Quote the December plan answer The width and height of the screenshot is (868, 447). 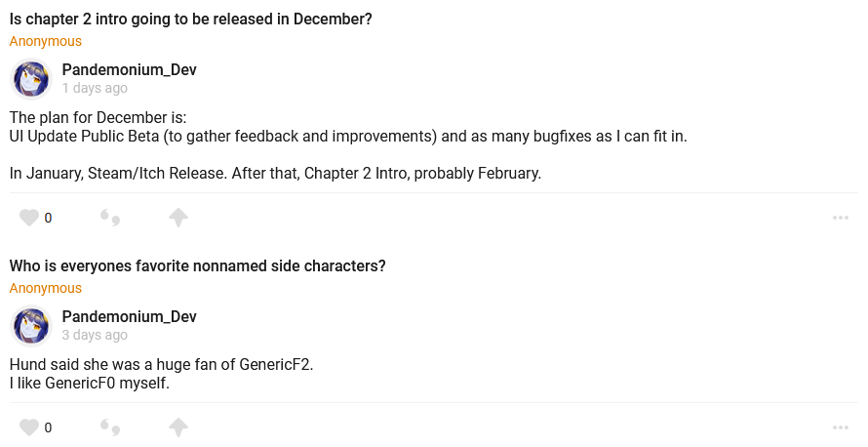pyautogui.click(x=110, y=218)
